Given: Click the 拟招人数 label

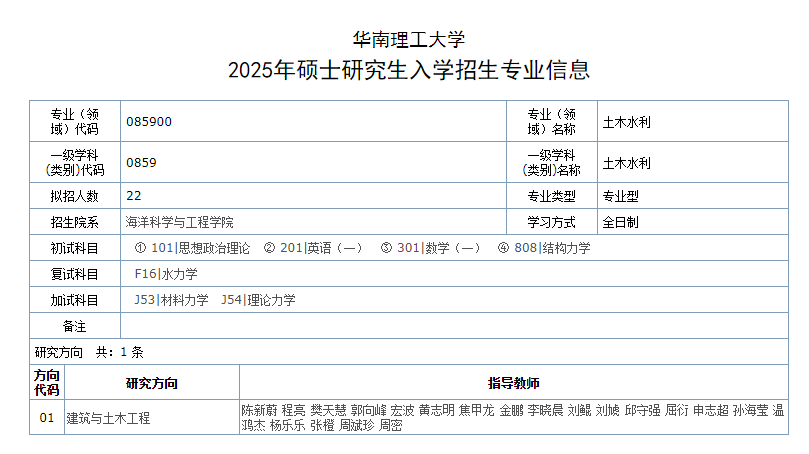Looking at the screenshot, I should click(75, 196).
